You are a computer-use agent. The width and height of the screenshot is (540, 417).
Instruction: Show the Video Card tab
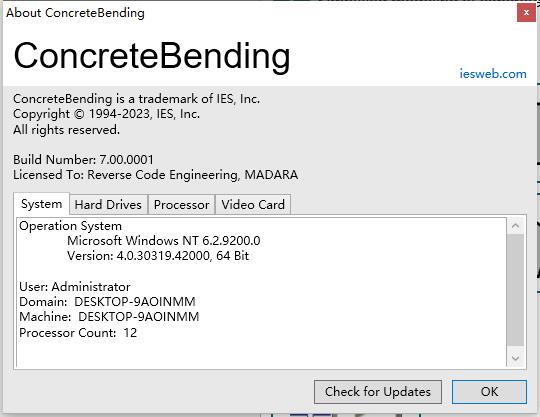coord(253,205)
